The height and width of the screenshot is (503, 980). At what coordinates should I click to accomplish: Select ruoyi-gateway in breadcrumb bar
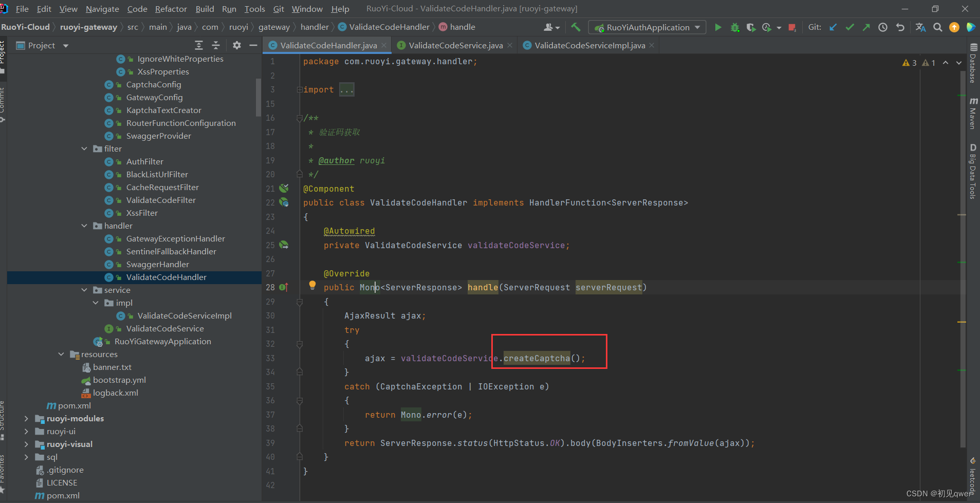(88, 27)
